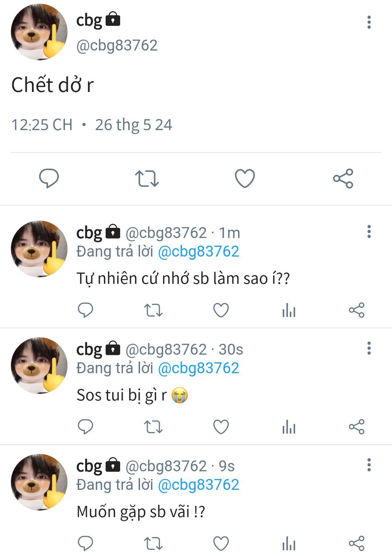Open @cbg83762 mention link in 9s reply
The image size is (392, 556).
pos(199,485)
